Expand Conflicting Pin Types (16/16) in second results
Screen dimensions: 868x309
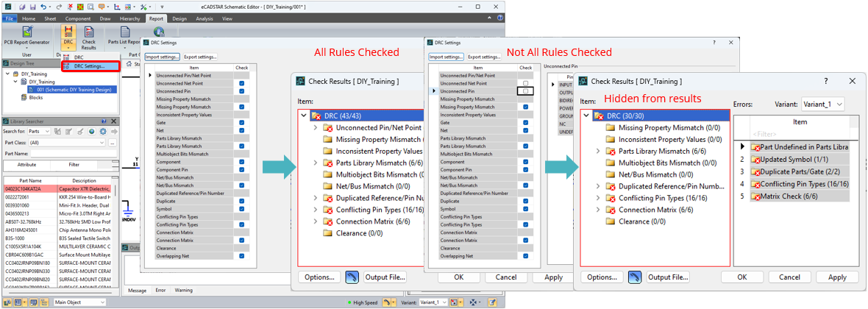pyautogui.click(x=598, y=198)
